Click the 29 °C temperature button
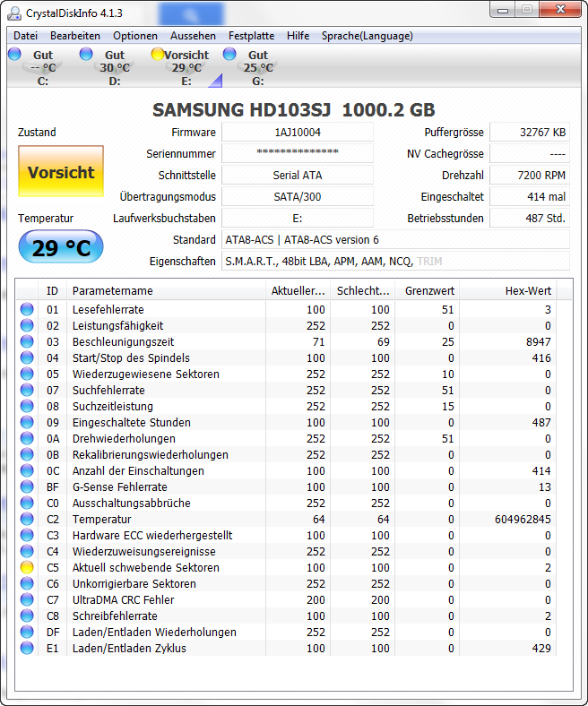This screenshot has height=706, width=588. pyautogui.click(x=61, y=247)
